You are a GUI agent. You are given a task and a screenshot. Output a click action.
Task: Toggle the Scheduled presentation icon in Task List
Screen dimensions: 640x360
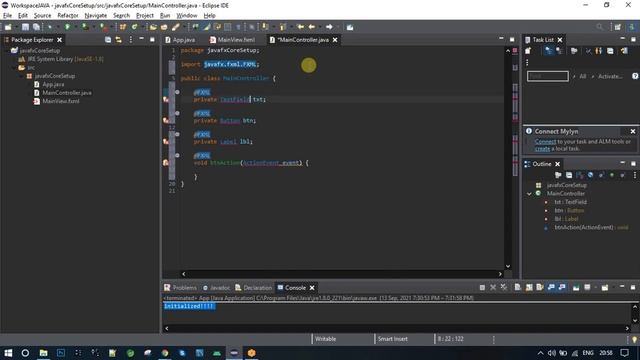559,51
